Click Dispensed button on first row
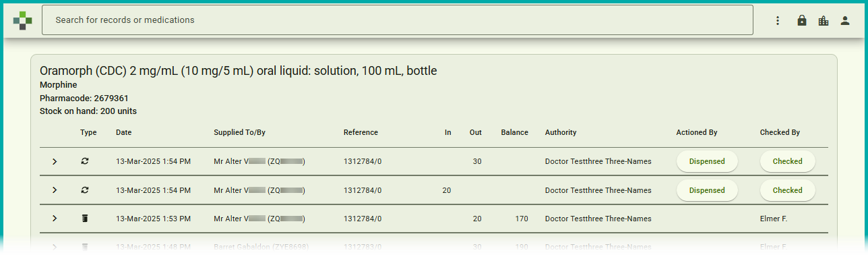Viewport: 868px width, 255px height. pyautogui.click(x=707, y=162)
